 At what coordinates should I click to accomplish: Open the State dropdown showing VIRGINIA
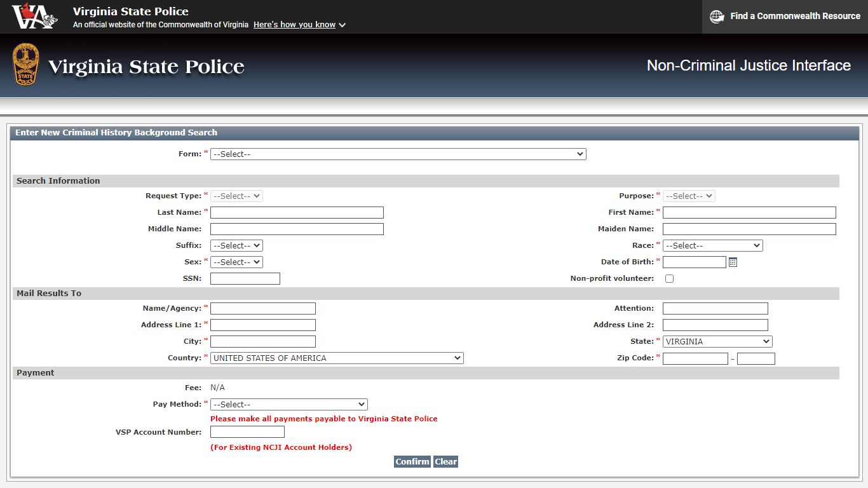pyautogui.click(x=717, y=341)
